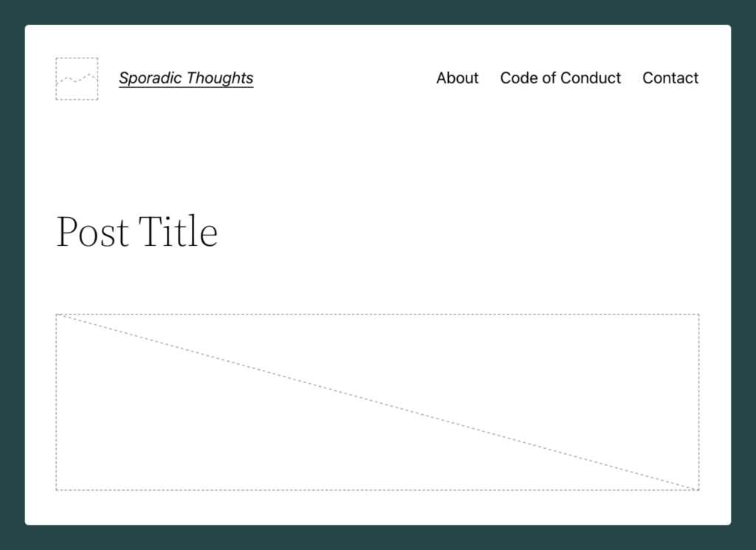This screenshot has height=550, width=756.
Task: Click the diagonal dashed line in placeholder
Action: pos(377,402)
